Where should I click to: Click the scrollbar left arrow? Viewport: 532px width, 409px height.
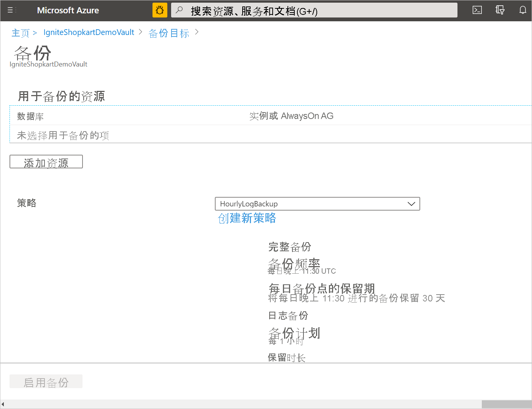tap(3, 404)
